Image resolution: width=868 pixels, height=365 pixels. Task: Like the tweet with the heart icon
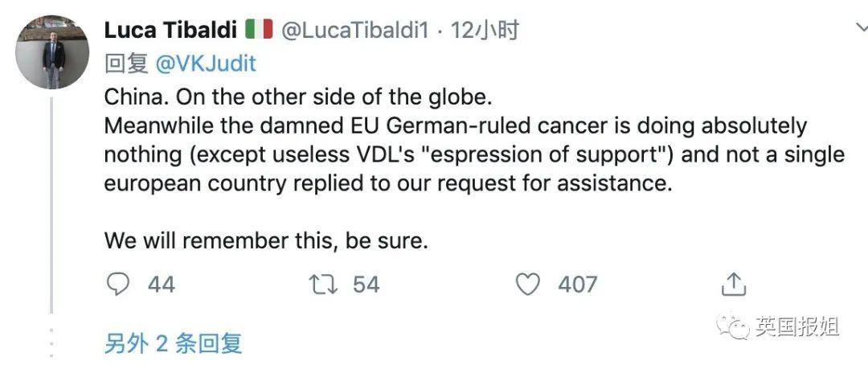point(527,284)
